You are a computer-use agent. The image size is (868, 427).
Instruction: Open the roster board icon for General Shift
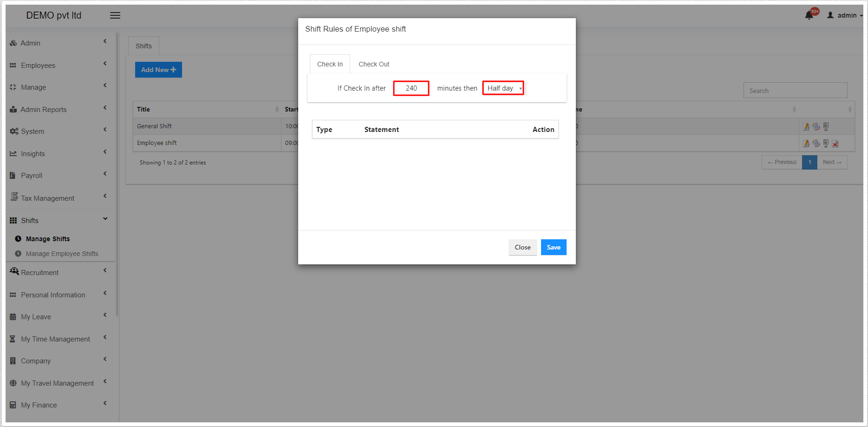(x=826, y=126)
